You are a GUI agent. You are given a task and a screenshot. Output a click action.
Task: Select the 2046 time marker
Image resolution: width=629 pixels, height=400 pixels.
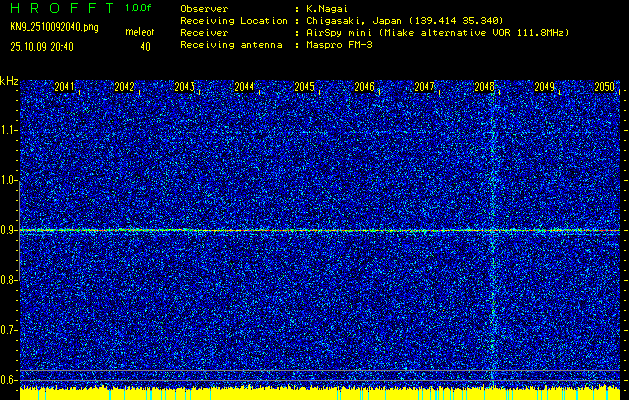click(x=364, y=87)
